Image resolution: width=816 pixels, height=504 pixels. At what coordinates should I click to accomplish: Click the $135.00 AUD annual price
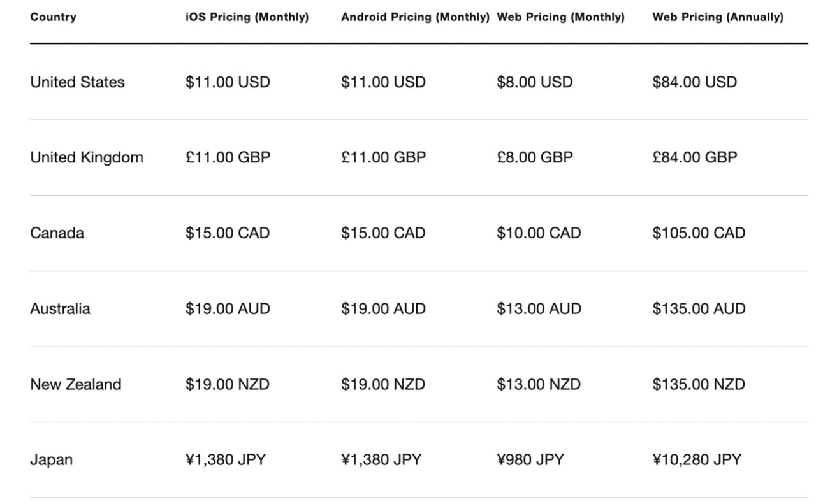pos(699,309)
